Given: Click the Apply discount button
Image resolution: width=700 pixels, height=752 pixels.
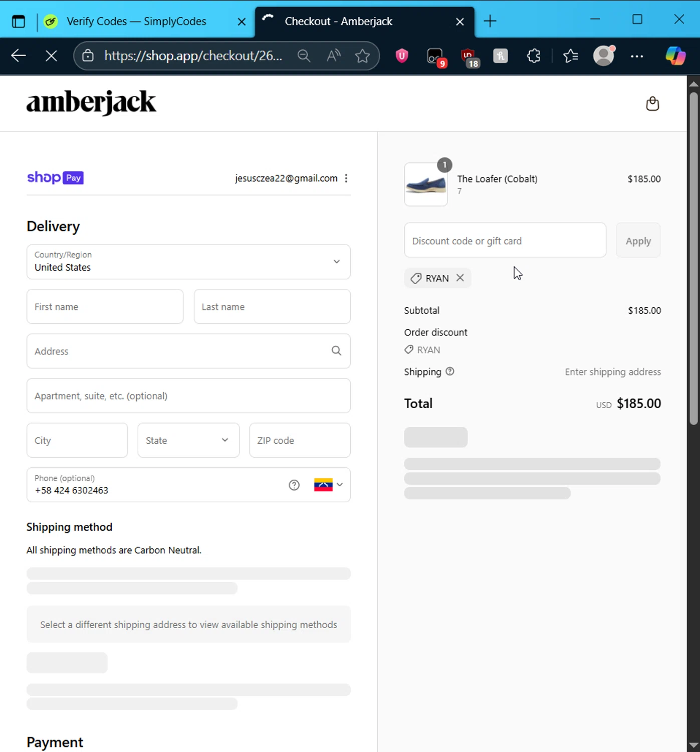Looking at the screenshot, I should pyautogui.click(x=638, y=240).
